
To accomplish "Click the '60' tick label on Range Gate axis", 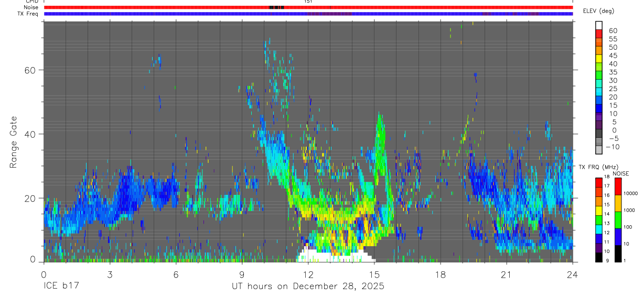I will (29, 70).
